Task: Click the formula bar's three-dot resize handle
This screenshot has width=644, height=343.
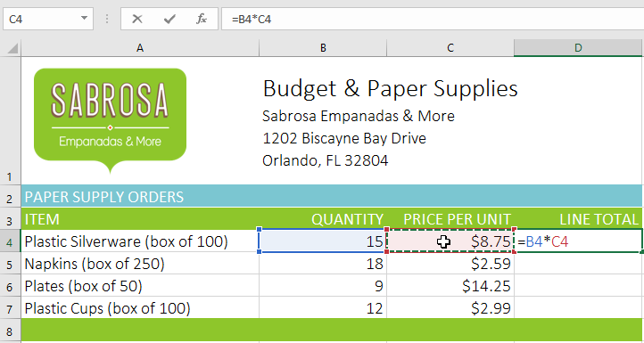Action: [x=107, y=19]
